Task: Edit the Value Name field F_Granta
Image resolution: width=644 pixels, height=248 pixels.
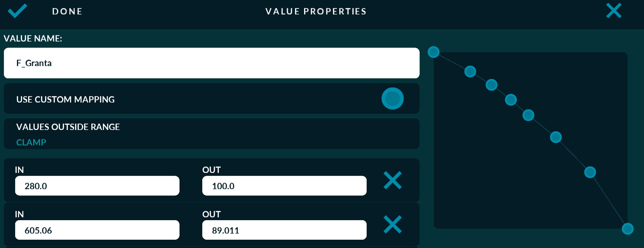Action: [211, 63]
